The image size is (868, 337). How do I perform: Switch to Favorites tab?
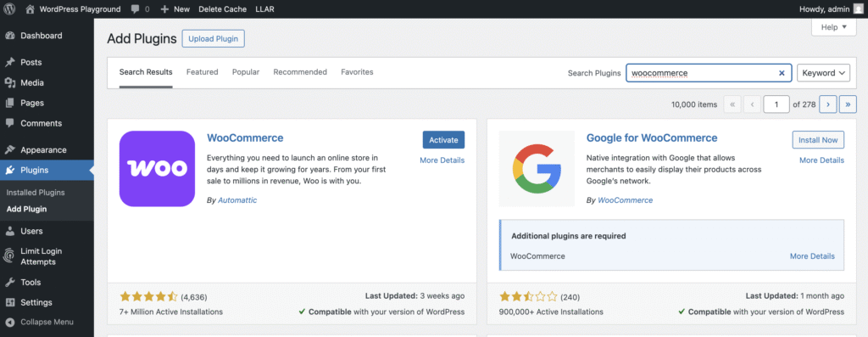(x=357, y=72)
